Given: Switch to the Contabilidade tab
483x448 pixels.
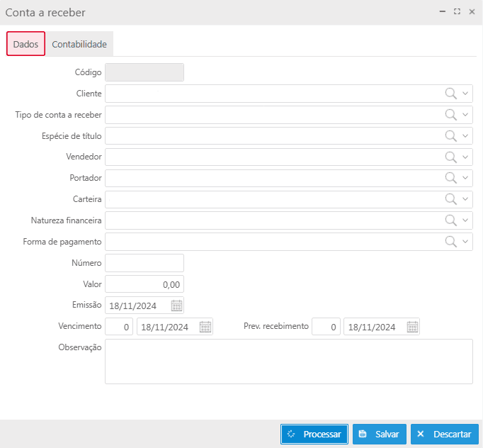Looking at the screenshot, I should 79,44.
